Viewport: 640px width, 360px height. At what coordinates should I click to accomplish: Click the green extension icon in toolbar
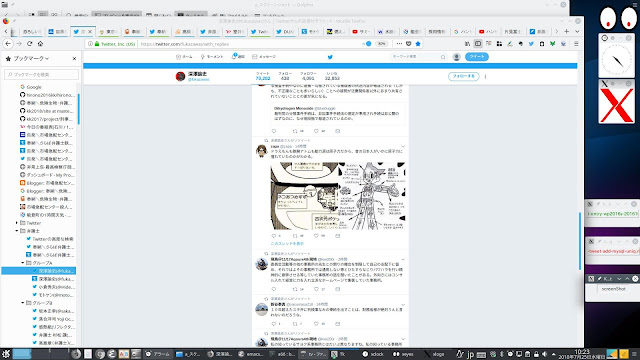[552, 44]
